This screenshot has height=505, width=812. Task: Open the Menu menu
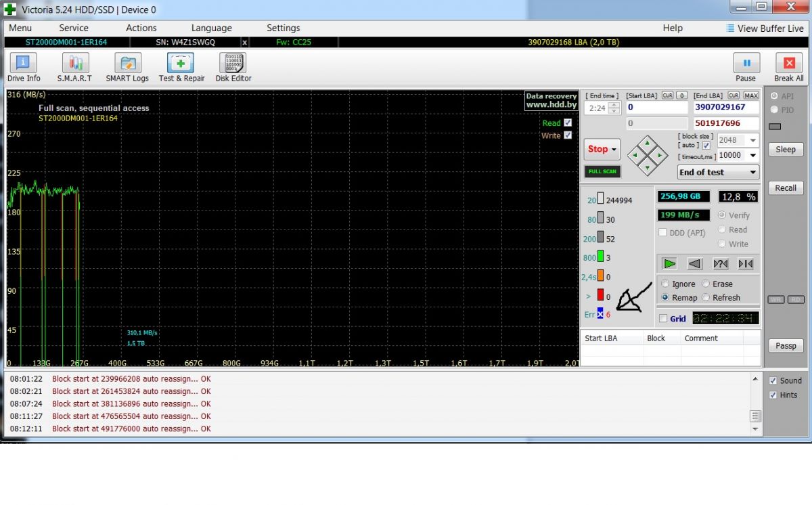pyautogui.click(x=20, y=28)
